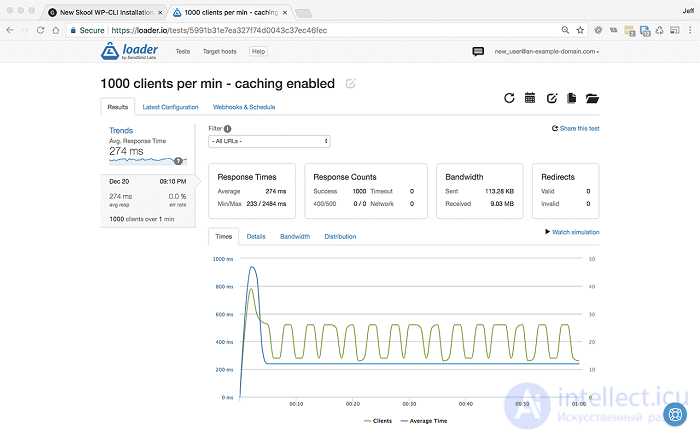Viewport: 700px width, 437px height.
Task: Go back with browser back arrow
Action: pyautogui.click(x=10, y=30)
